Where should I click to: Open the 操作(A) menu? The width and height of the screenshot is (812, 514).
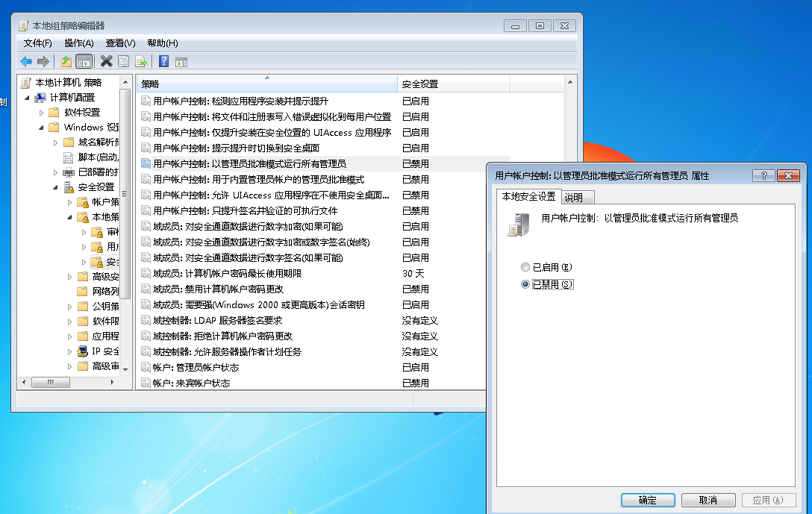pyautogui.click(x=78, y=43)
